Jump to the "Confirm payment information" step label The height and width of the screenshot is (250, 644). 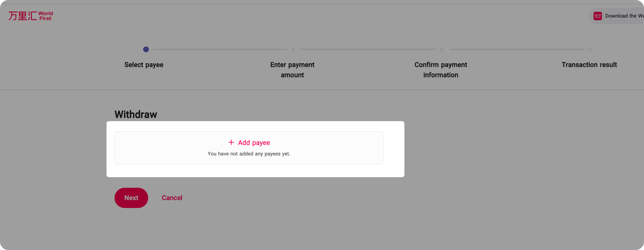pos(441,70)
